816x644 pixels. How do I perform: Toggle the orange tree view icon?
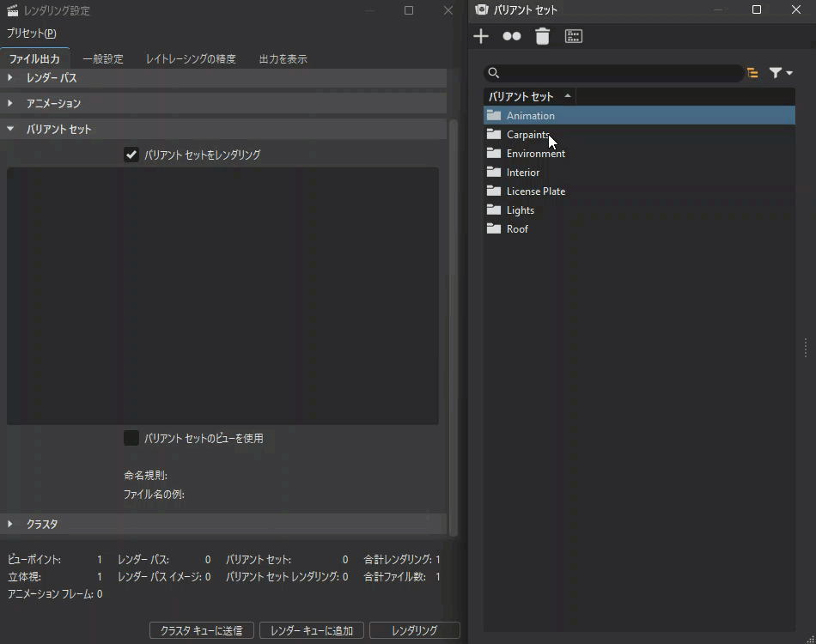coord(752,73)
